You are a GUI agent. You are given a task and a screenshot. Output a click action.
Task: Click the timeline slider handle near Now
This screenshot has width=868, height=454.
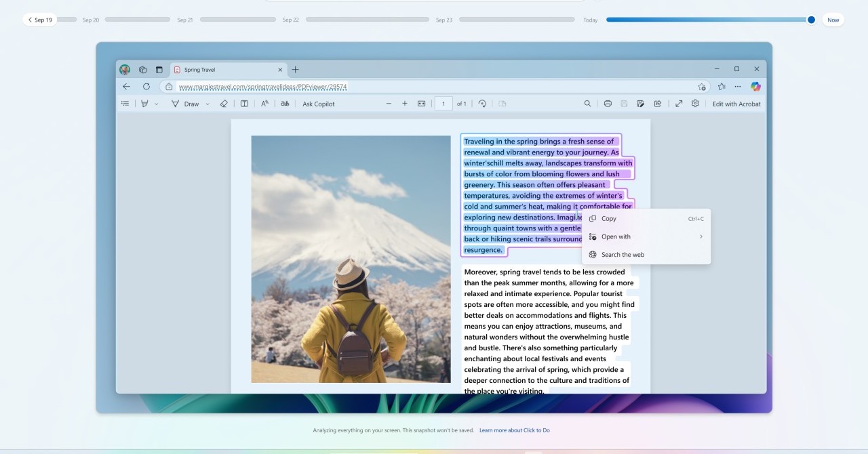point(811,20)
